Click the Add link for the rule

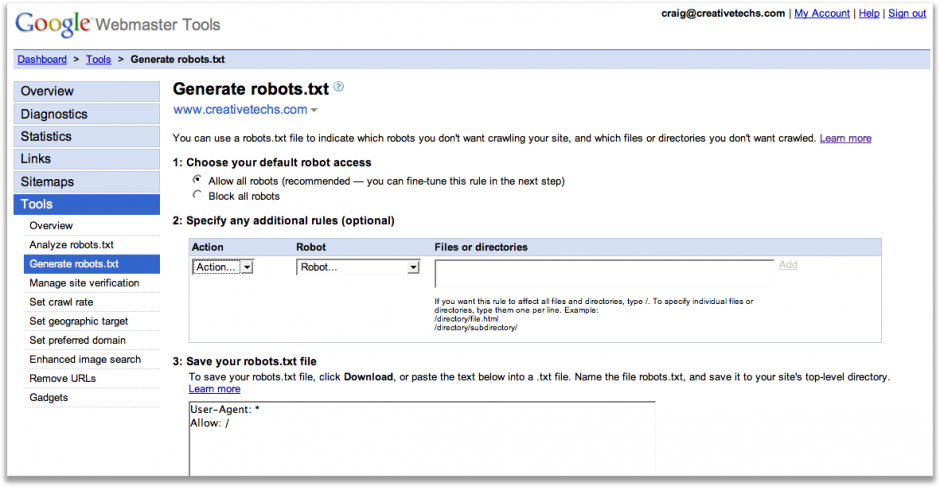tap(788, 264)
